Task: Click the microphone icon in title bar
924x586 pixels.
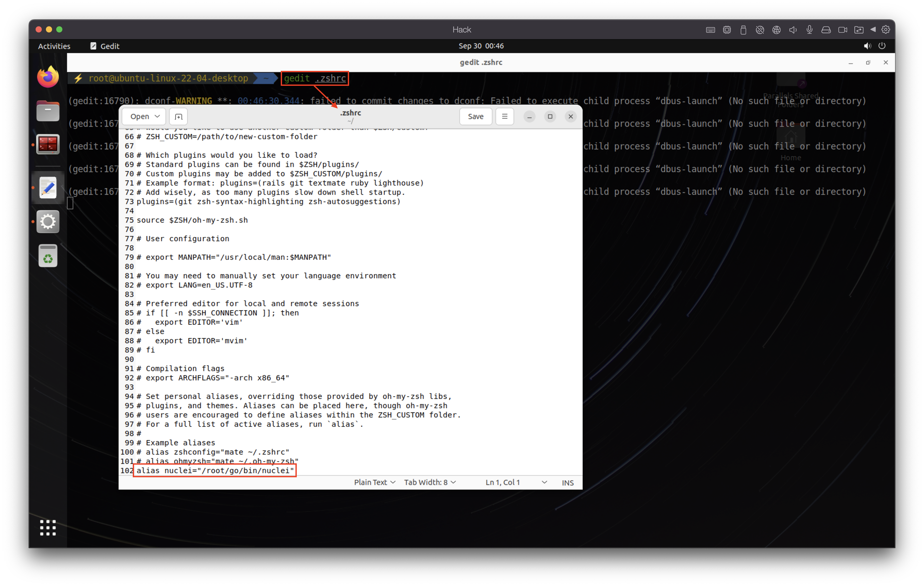Action: point(809,30)
